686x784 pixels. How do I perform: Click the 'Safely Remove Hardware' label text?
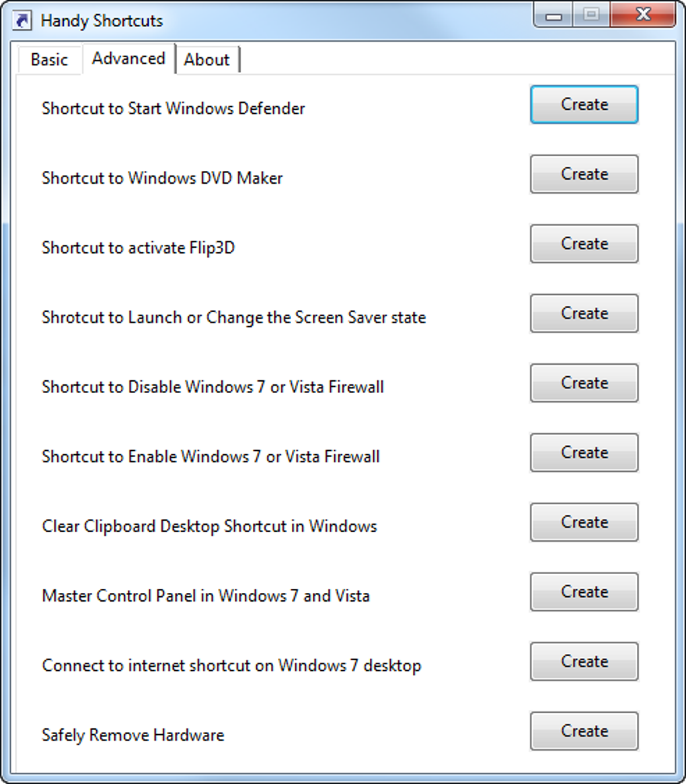132,735
